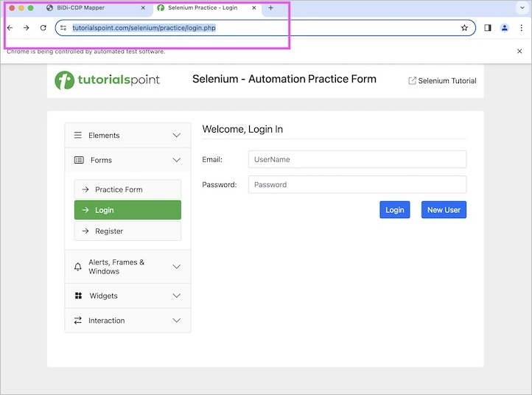The image size is (532, 395).
Task: Reload the page with the refresh icon
Action: (x=43, y=28)
